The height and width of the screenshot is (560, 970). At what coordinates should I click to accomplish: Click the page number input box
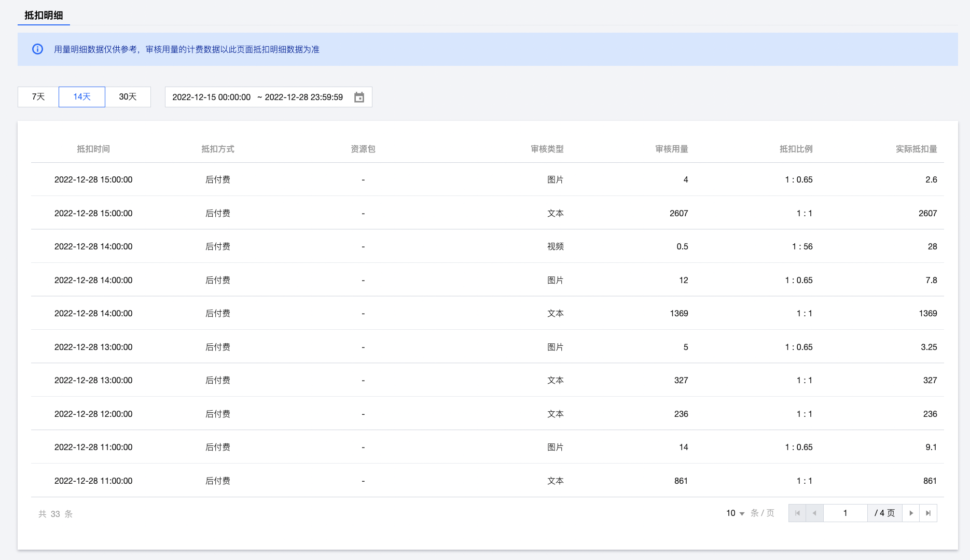[x=845, y=513]
